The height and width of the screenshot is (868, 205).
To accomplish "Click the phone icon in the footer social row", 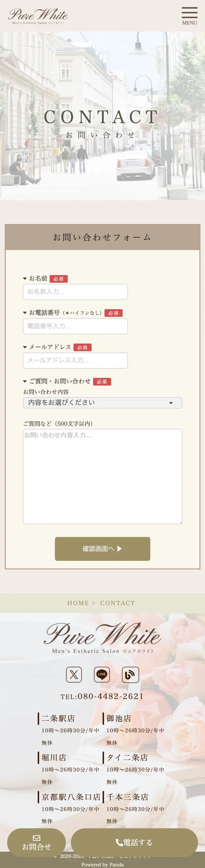I will [x=130, y=675].
